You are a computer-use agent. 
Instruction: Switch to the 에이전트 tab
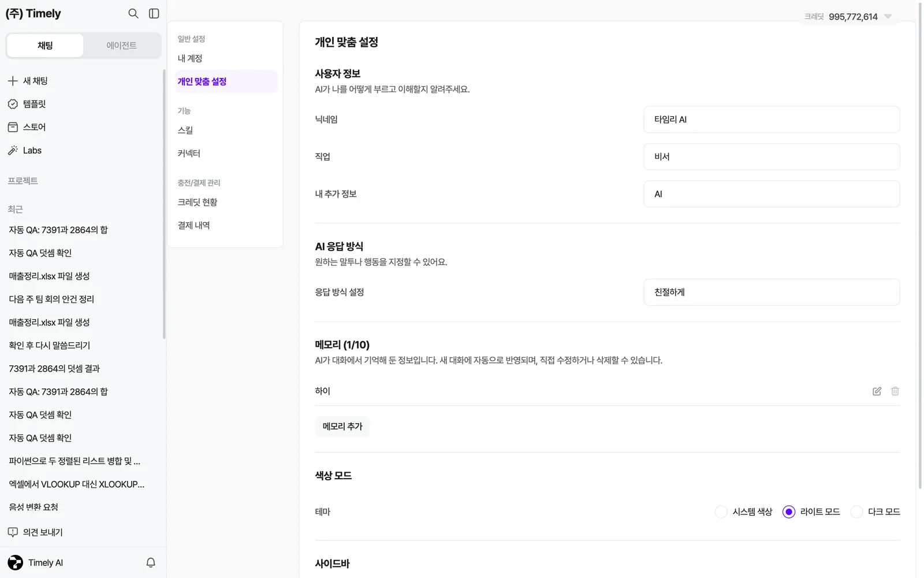122,46
